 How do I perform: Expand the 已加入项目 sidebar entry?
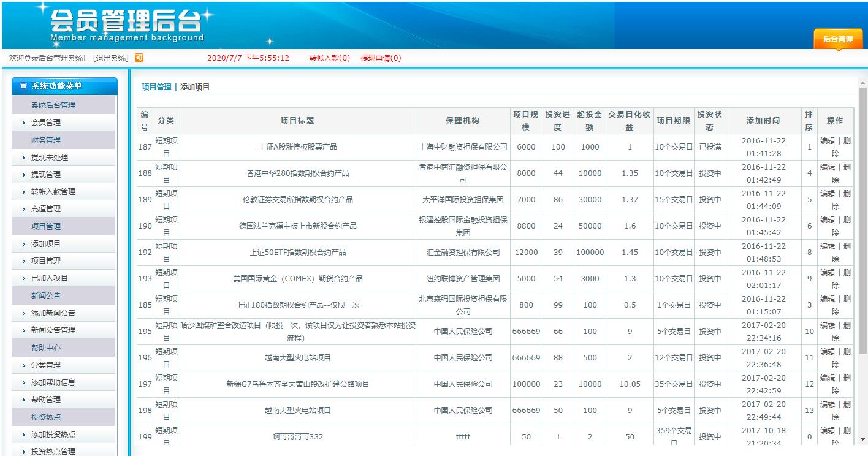(x=50, y=278)
